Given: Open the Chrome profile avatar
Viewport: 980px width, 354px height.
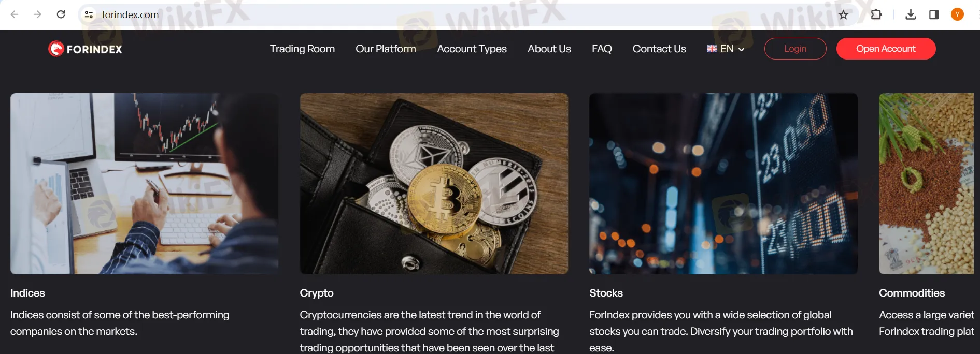Looking at the screenshot, I should (x=957, y=14).
